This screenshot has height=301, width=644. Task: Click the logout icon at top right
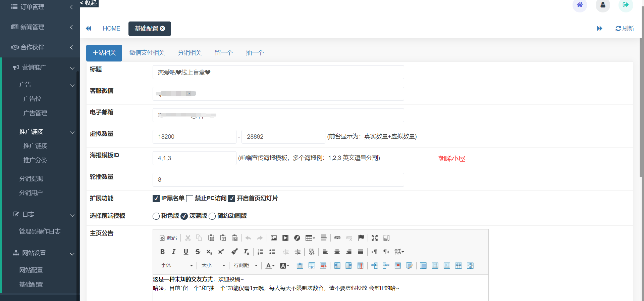(626, 5)
